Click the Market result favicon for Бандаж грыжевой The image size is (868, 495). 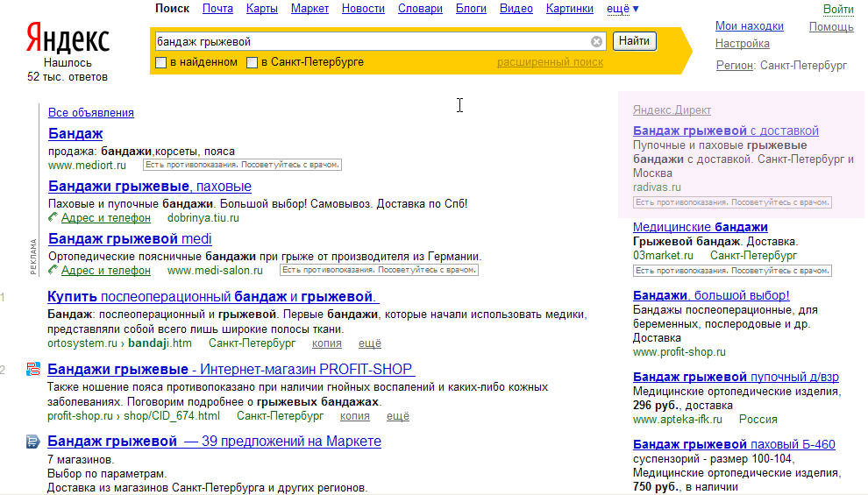(33, 442)
